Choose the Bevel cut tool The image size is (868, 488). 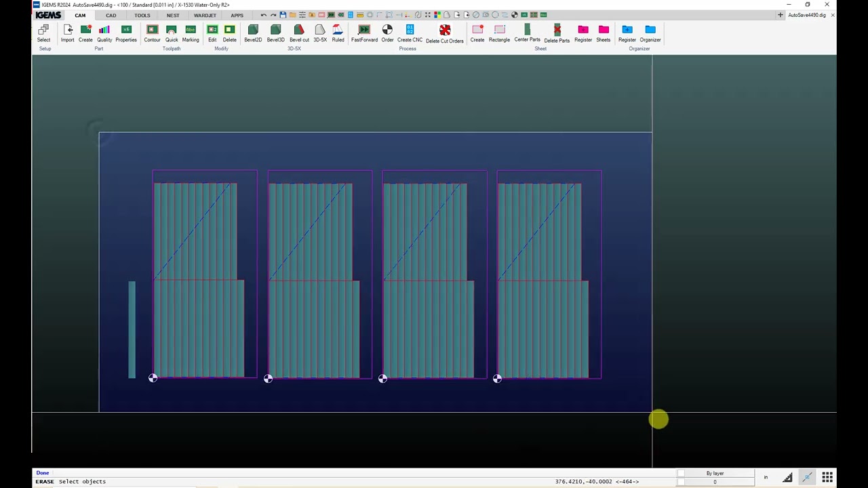[x=299, y=33]
